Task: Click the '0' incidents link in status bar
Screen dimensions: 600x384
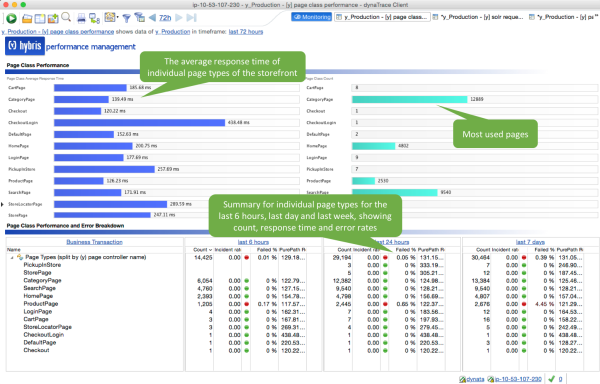Action: point(560,379)
